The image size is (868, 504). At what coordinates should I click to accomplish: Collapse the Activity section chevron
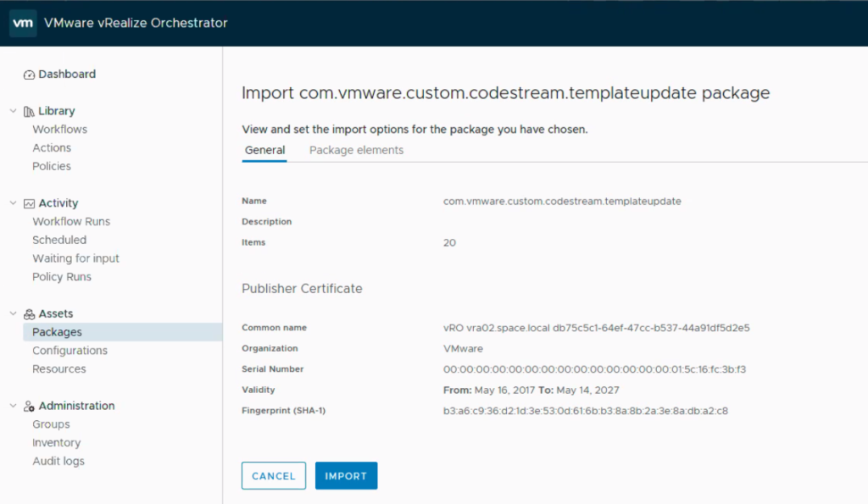(x=14, y=203)
